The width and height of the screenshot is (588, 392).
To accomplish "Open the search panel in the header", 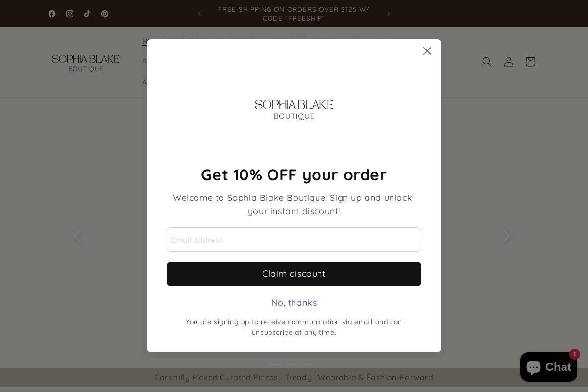I will 487,62.
